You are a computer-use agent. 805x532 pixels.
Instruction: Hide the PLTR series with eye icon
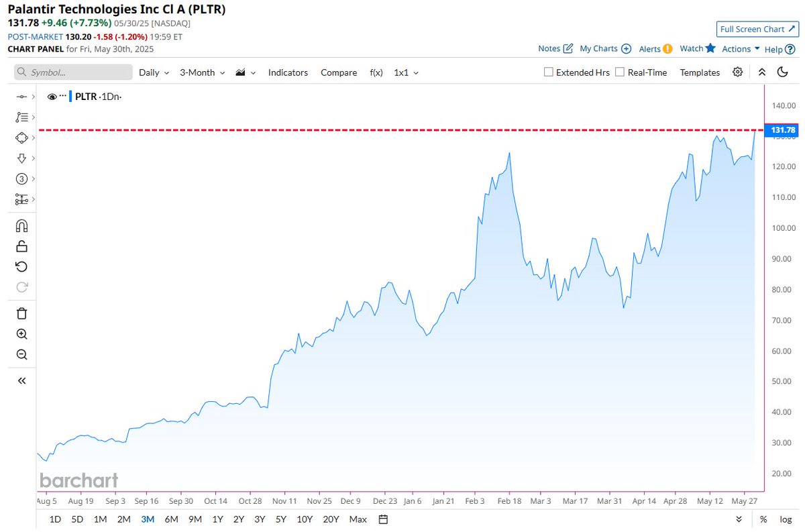pyautogui.click(x=52, y=97)
